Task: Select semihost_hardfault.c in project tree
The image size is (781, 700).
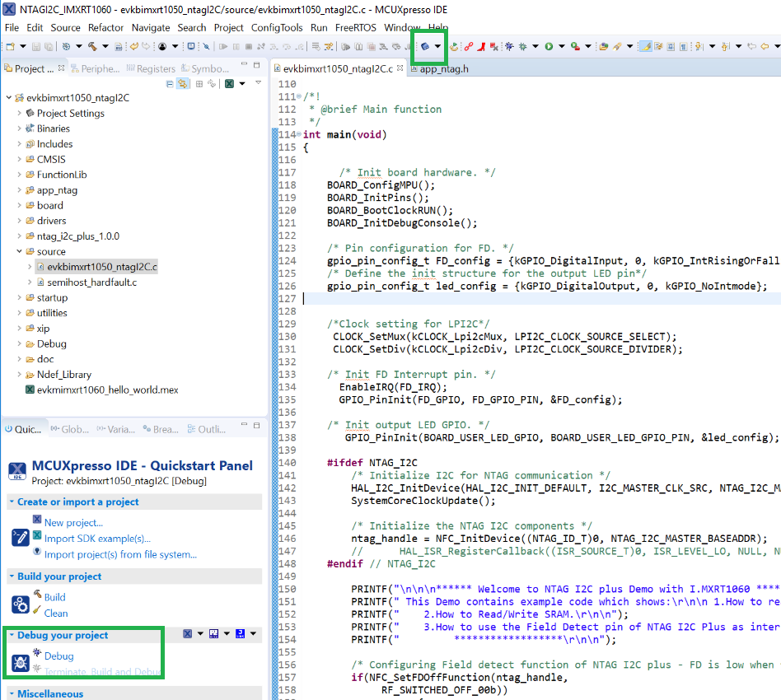Action: pos(91,282)
